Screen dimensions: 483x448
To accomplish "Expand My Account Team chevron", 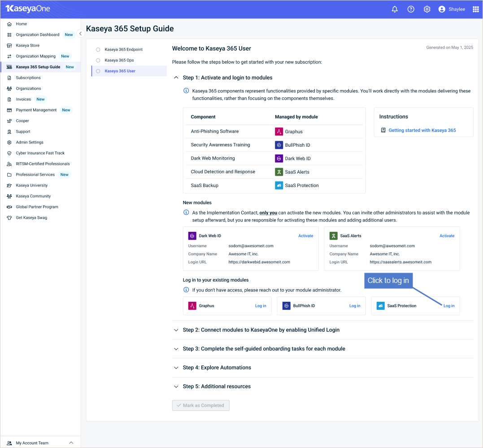I will click(71, 443).
